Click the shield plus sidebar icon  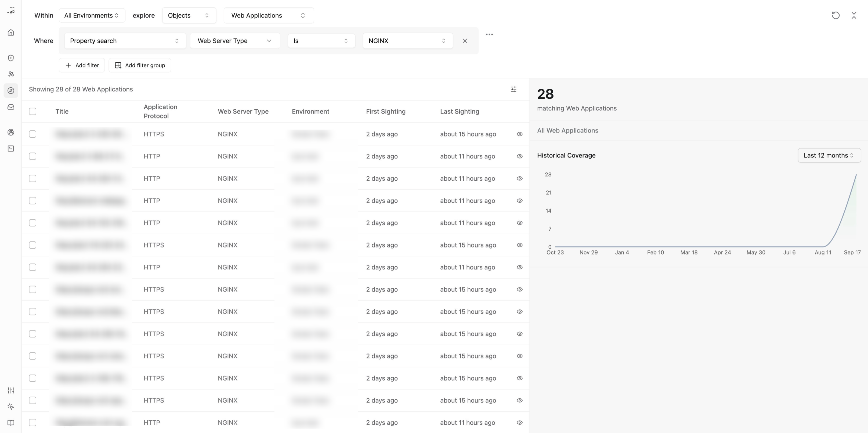[x=11, y=58]
